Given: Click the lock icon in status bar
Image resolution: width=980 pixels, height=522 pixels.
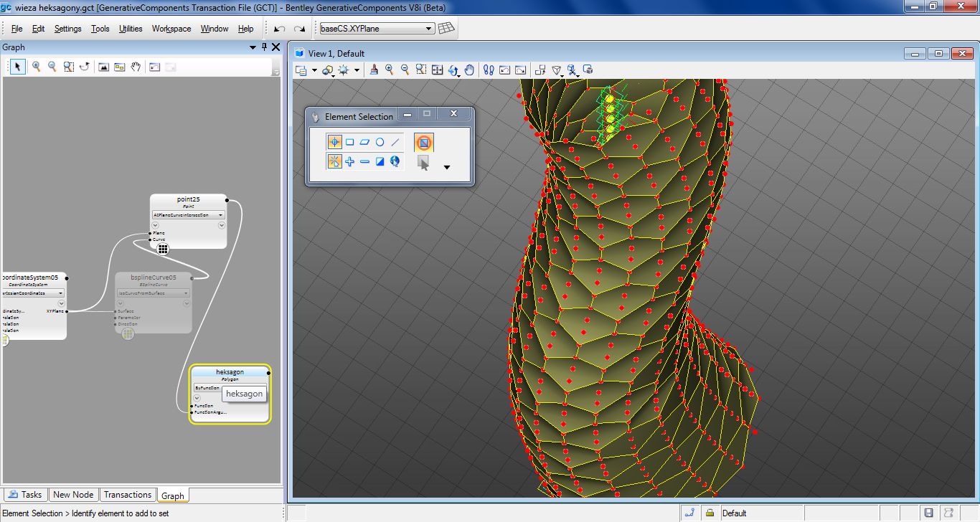Looking at the screenshot, I should pos(710,513).
